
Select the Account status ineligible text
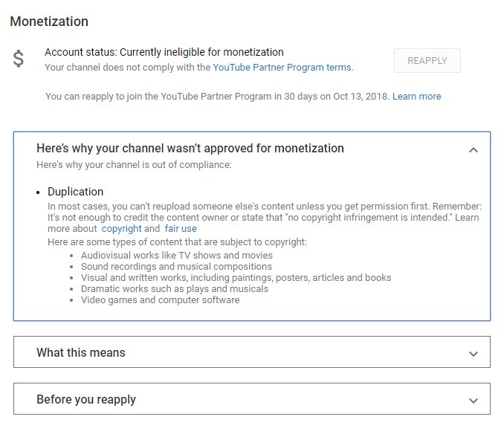click(164, 52)
